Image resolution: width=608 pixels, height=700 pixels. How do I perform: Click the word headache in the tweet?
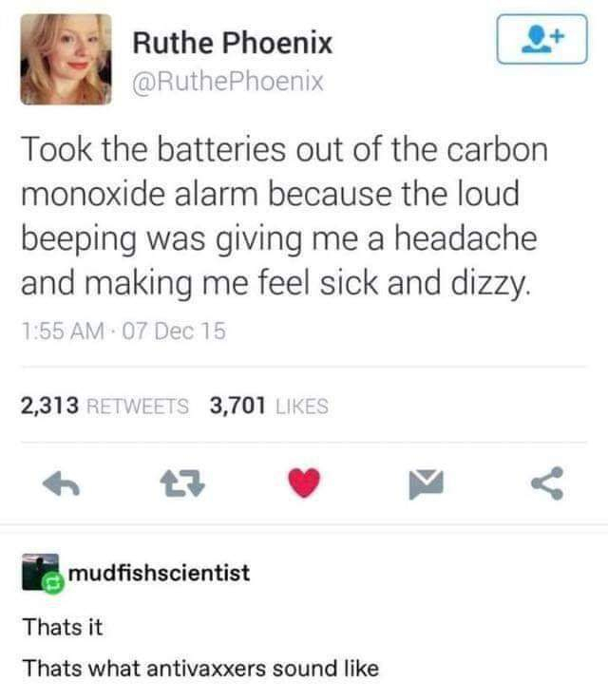pyautogui.click(x=465, y=238)
